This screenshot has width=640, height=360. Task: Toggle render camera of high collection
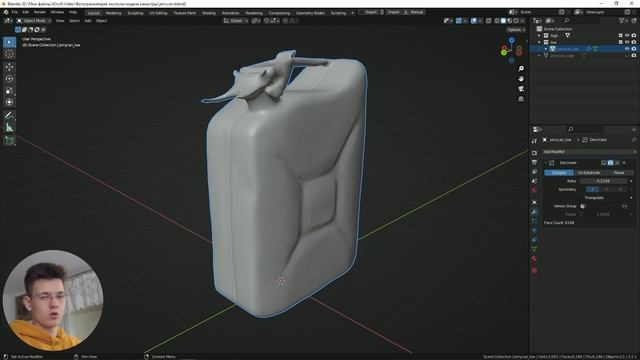(x=634, y=36)
